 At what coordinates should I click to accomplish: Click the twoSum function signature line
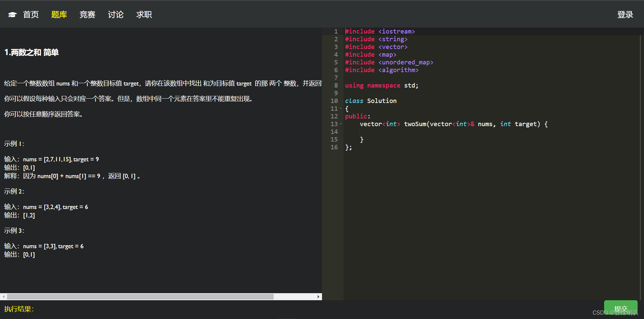coord(453,124)
